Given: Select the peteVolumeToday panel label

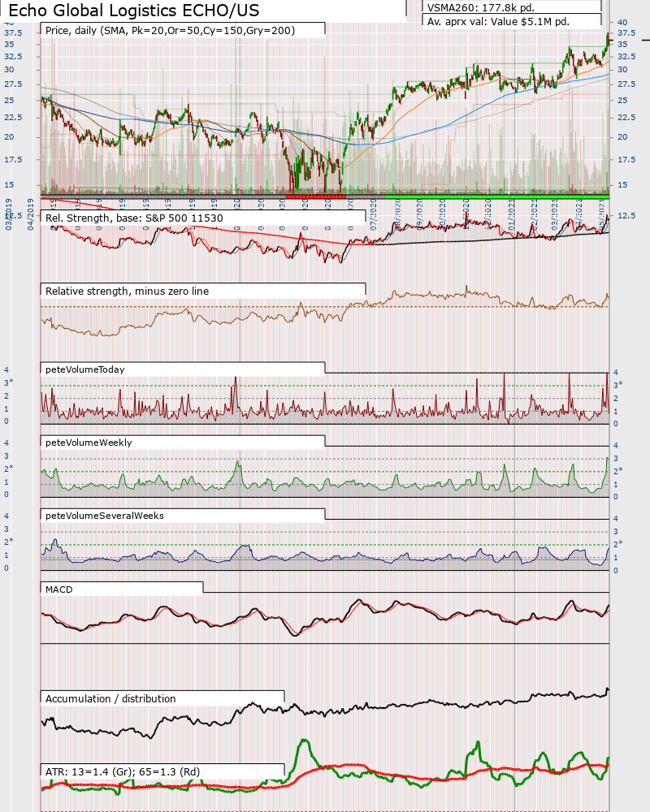Looking at the screenshot, I should 85,369.
